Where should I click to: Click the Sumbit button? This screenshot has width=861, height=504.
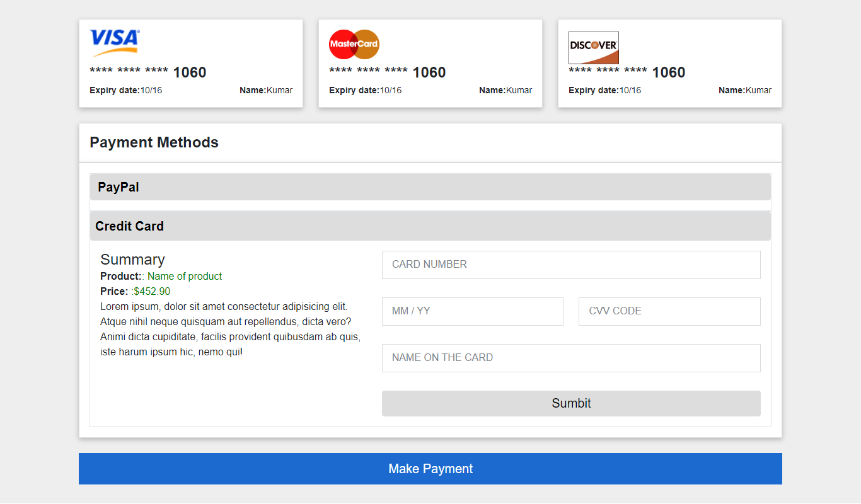(x=571, y=403)
